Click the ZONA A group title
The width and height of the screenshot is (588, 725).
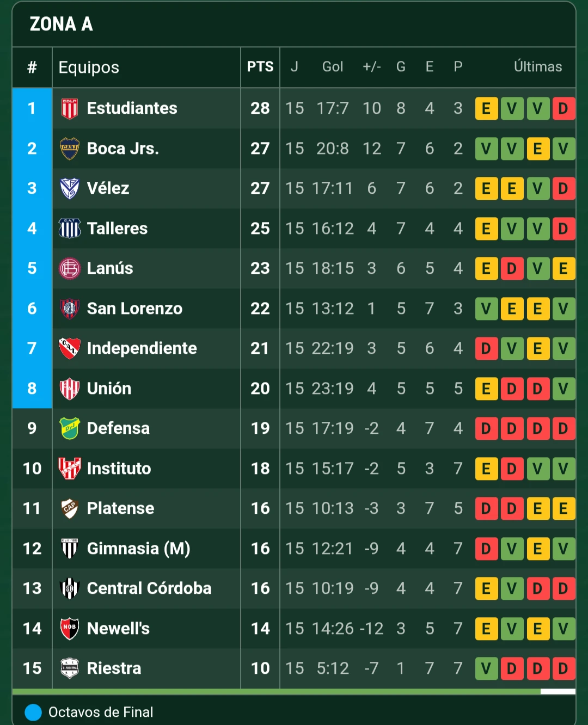pyautogui.click(x=61, y=24)
